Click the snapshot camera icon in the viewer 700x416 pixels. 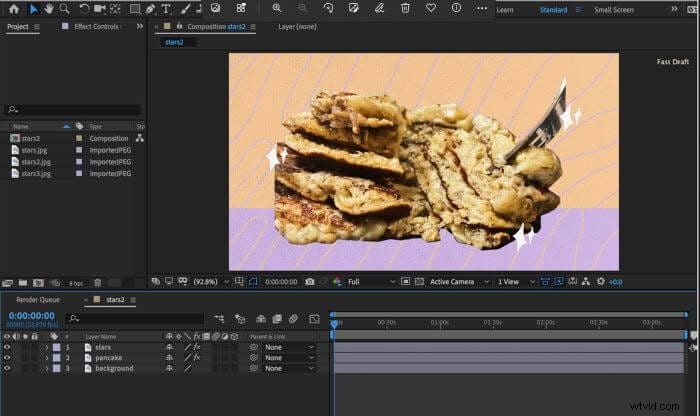coord(309,282)
